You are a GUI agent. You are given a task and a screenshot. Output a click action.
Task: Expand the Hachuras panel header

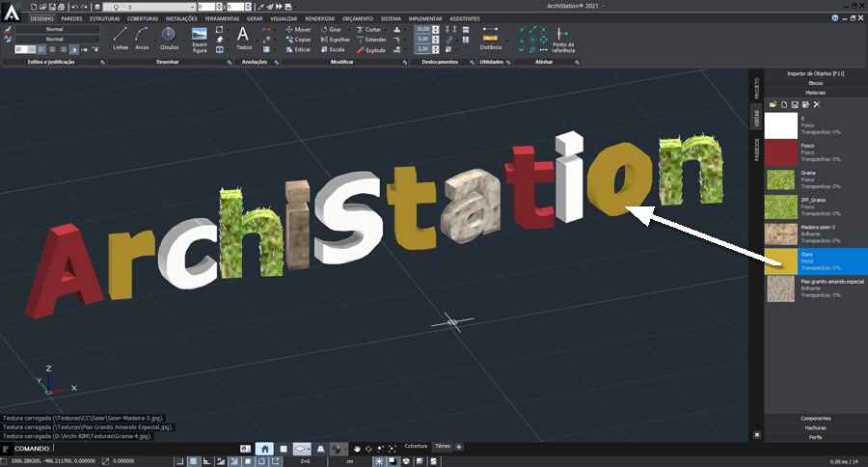pyautogui.click(x=815, y=427)
